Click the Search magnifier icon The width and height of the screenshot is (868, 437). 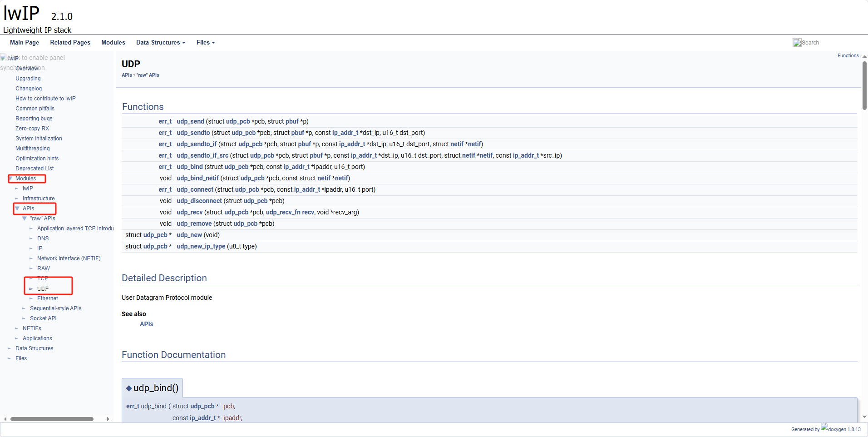tap(797, 43)
